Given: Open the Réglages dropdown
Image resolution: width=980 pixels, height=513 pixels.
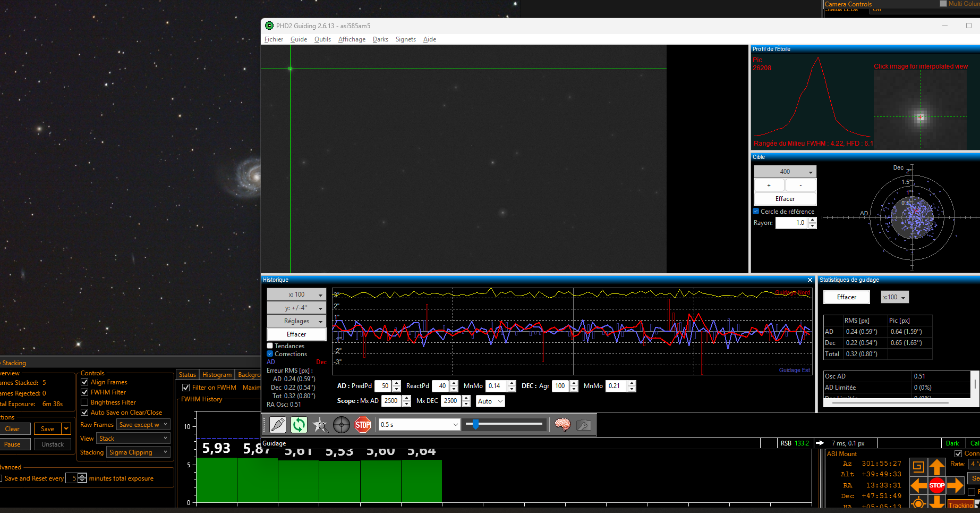Looking at the screenshot, I should (x=296, y=321).
